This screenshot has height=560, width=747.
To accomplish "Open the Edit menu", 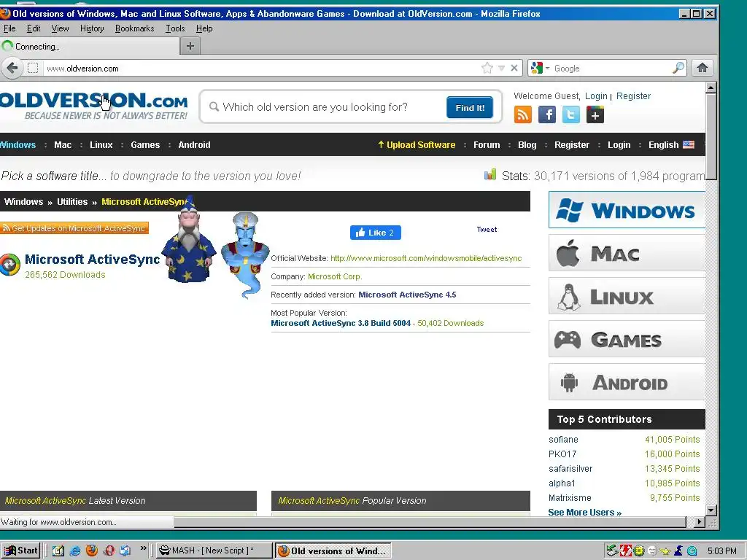I will (34, 28).
